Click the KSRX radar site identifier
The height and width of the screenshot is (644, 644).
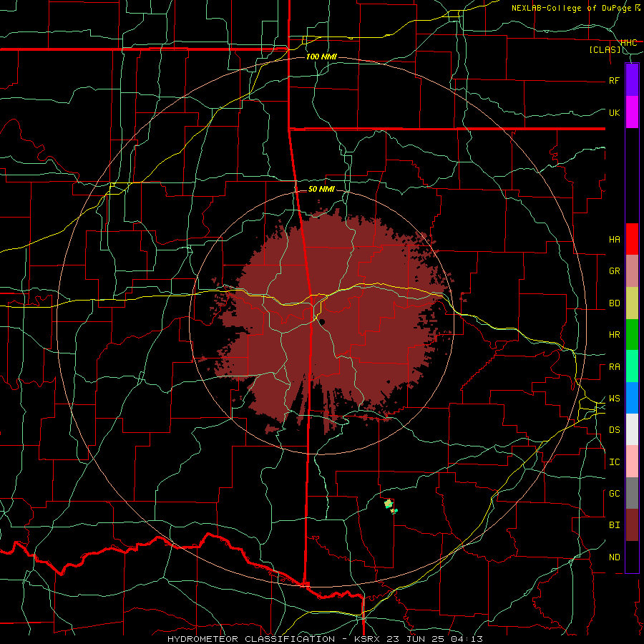pyautogui.click(x=367, y=639)
